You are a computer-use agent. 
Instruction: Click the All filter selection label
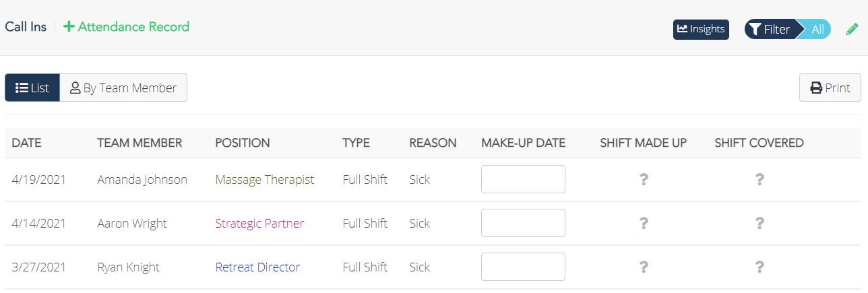point(817,30)
